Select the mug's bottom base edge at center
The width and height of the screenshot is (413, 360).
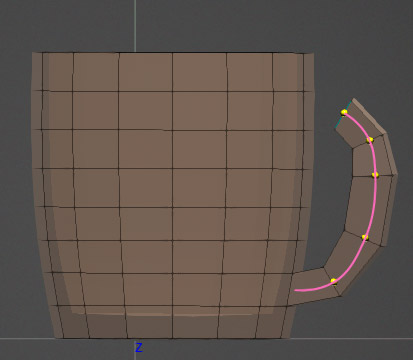[x=173, y=338]
